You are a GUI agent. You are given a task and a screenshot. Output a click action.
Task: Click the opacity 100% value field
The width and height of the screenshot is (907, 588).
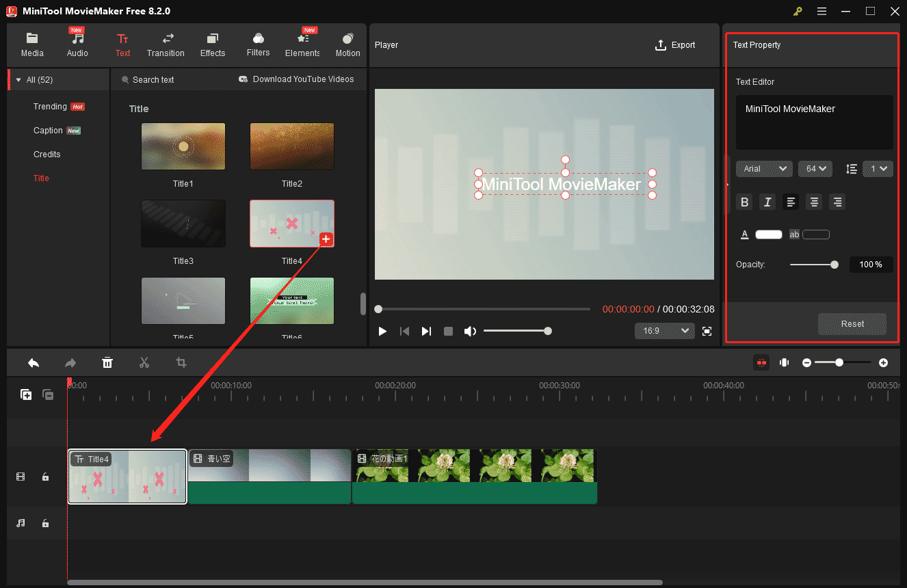pyautogui.click(x=871, y=265)
